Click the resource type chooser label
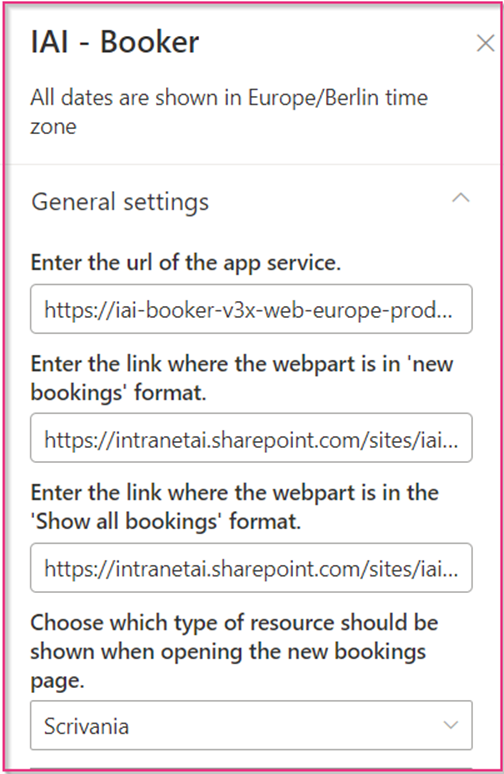The width and height of the screenshot is (504, 774). click(x=234, y=652)
